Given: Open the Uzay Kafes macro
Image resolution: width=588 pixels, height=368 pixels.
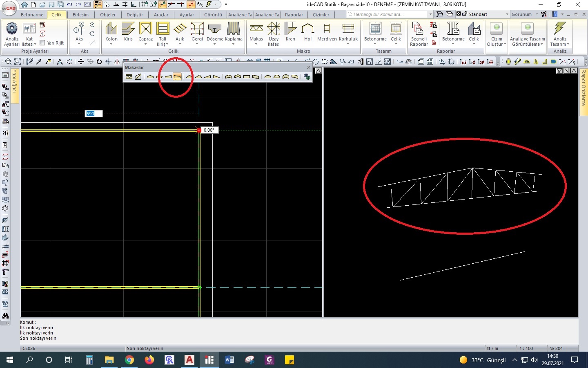Looking at the screenshot, I should (274, 34).
